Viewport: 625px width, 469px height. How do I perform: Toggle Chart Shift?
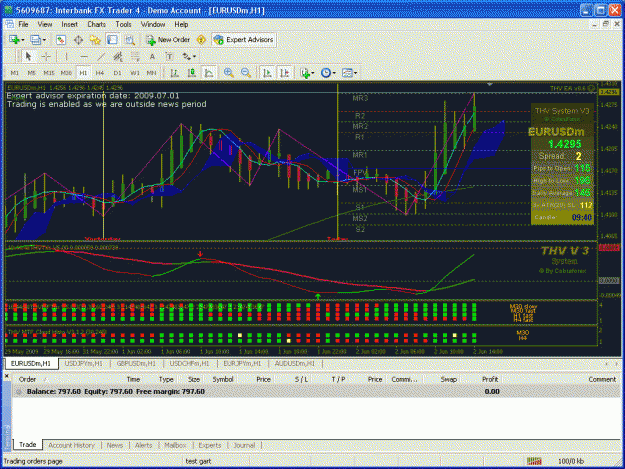point(285,73)
